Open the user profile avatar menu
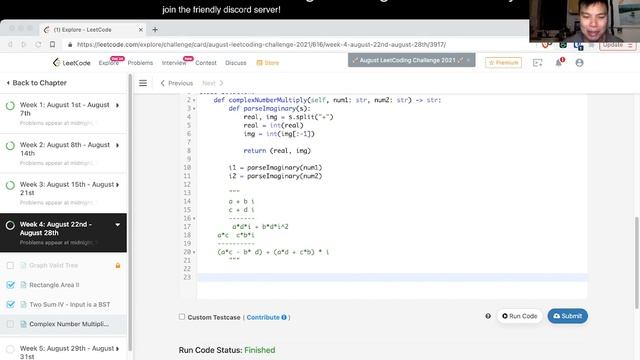The height and width of the screenshot is (360, 640). [579, 62]
